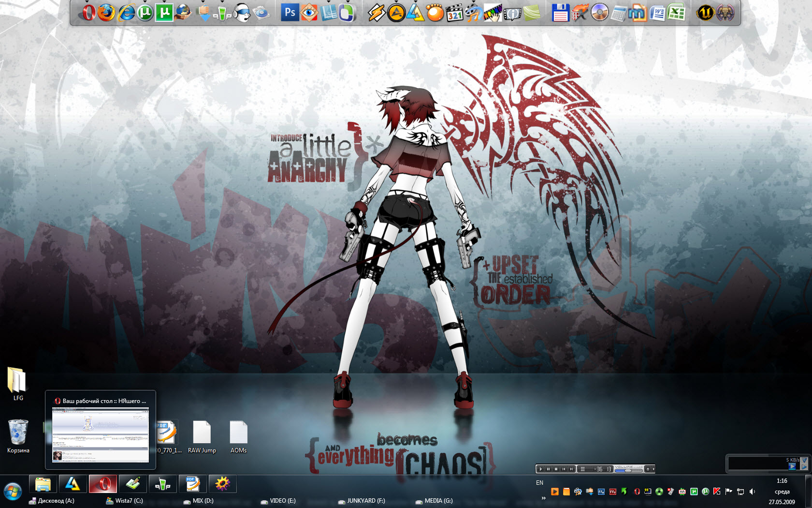Open VIDEO (E:) drive link
812x508 pixels.
click(x=278, y=501)
